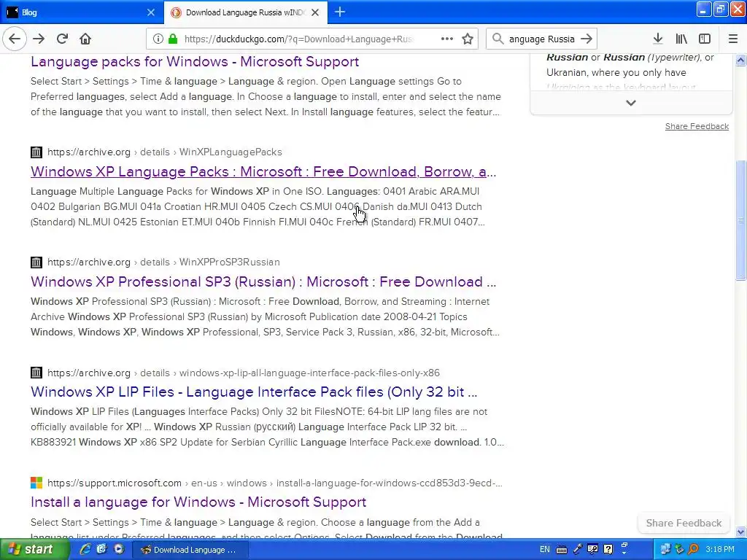Submit the search bar arrow button
Viewport: 747px width, 560px height.
click(x=587, y=39)
